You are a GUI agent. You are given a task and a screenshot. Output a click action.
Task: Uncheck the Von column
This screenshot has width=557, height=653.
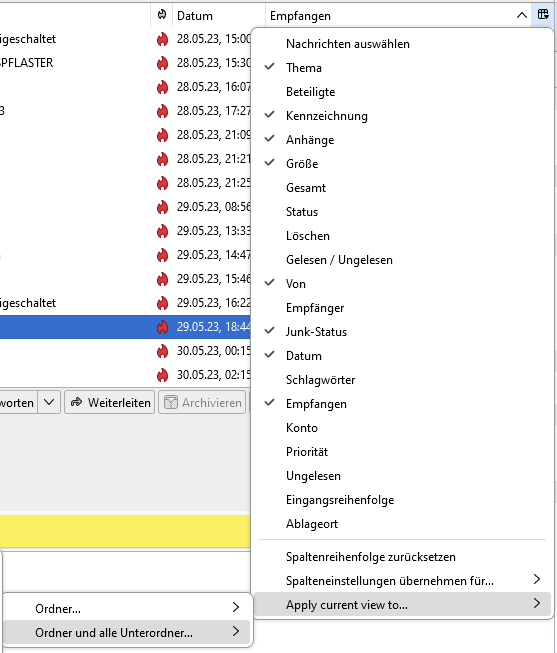(x=402, y=284)
